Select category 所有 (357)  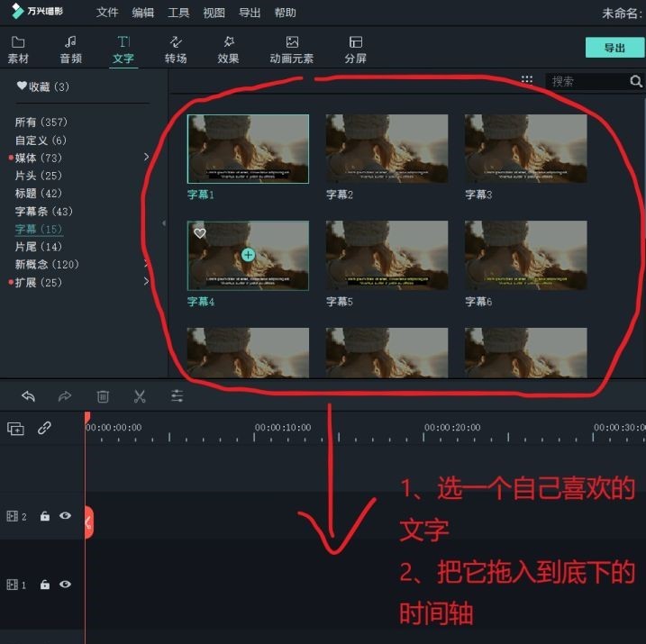pyautogui.click(x=41, y=122)
